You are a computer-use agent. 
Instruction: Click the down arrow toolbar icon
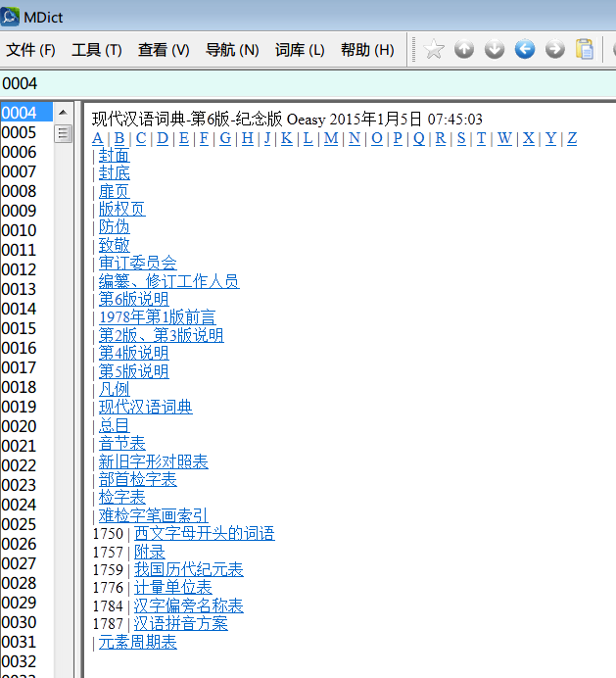click(x=495, y=49)
